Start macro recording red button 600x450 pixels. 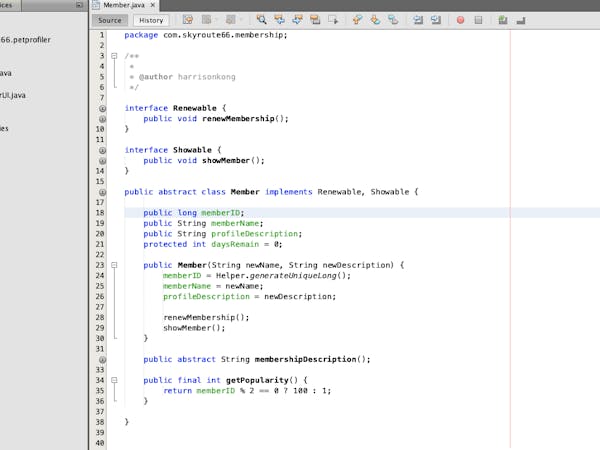461,20
